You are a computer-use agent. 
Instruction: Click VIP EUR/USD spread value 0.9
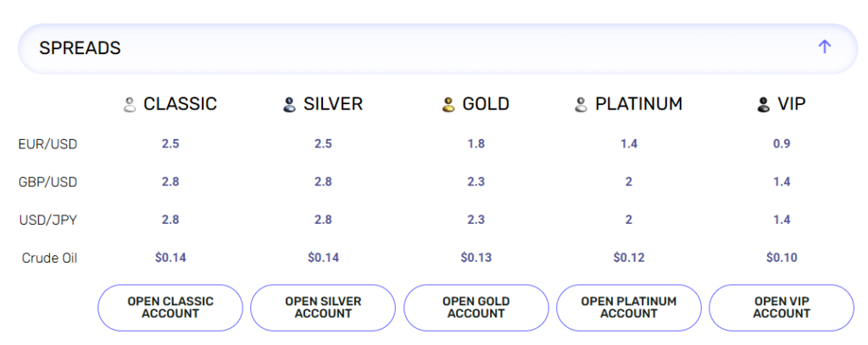[782, 144]
